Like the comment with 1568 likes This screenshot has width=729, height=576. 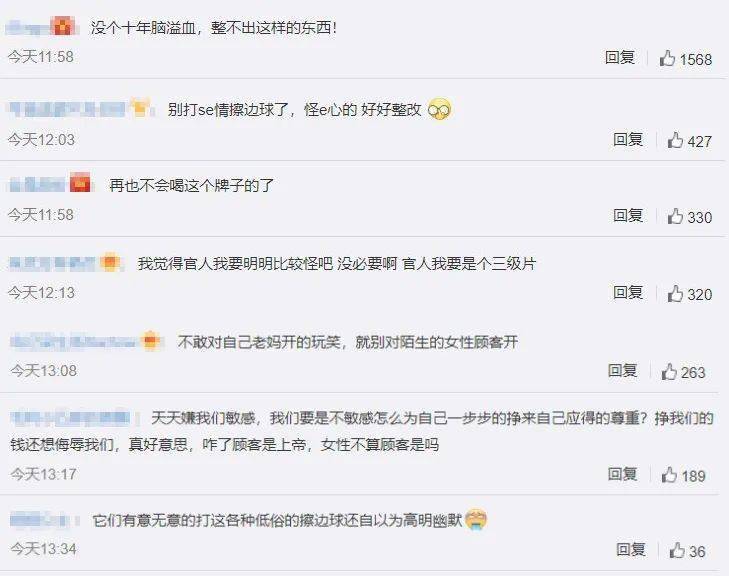point(667,58)
